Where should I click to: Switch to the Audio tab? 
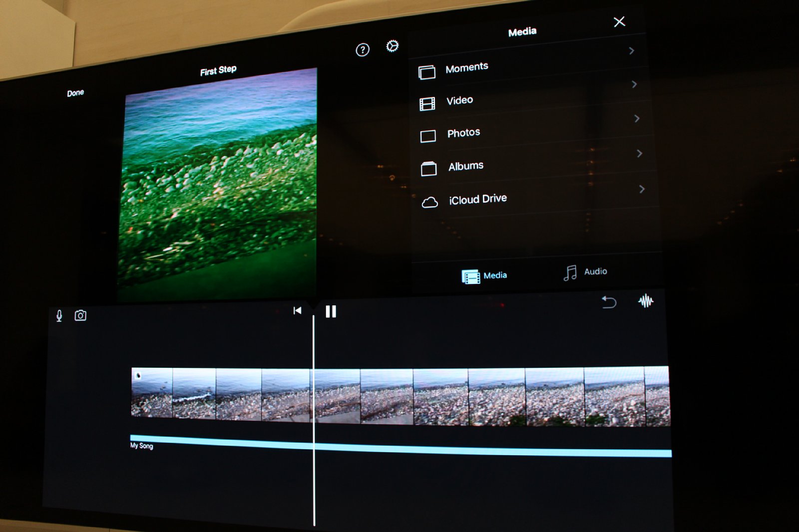click(x=585, y=272)
